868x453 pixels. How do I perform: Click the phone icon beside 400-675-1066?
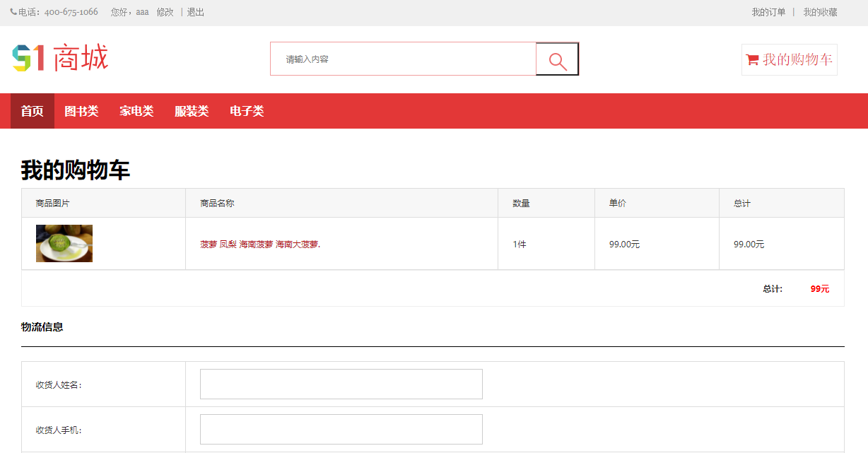click(x=13, y=12)
